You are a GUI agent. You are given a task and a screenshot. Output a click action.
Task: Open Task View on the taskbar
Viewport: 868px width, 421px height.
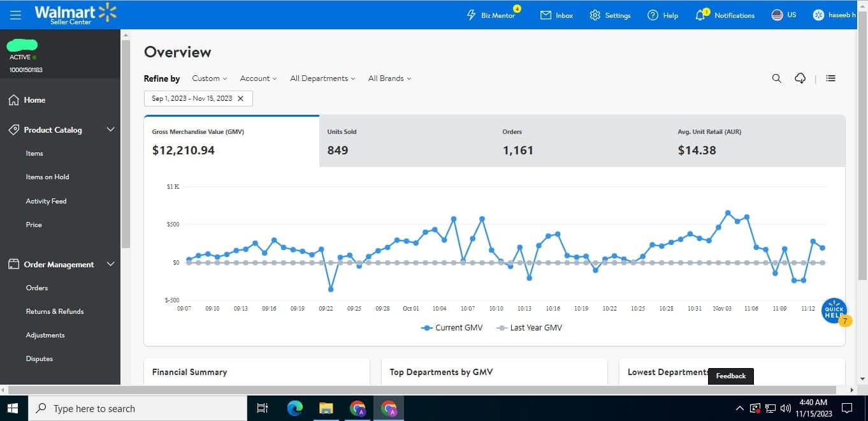coord(262,408)
